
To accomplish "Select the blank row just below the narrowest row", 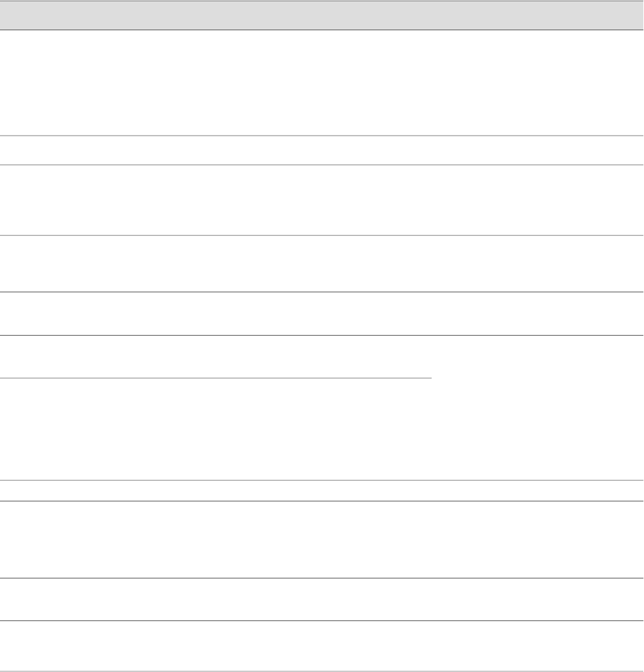I will (322, 539).
